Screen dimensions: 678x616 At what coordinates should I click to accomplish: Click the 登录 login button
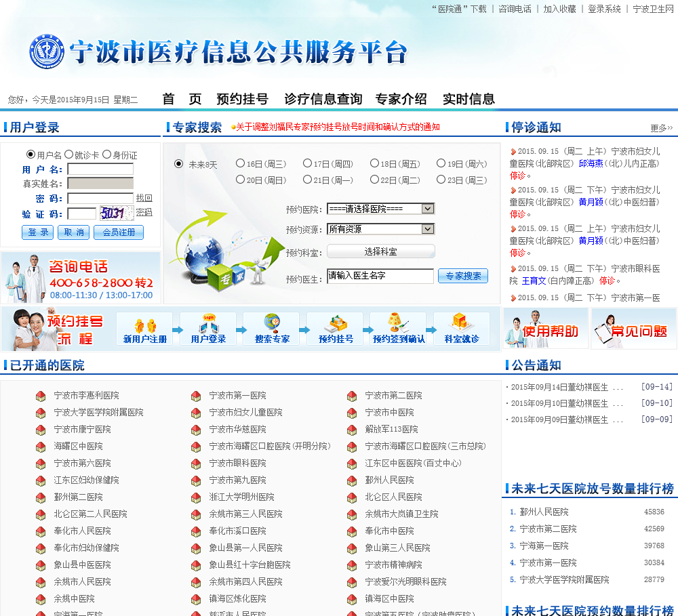(x=37, y=232)
